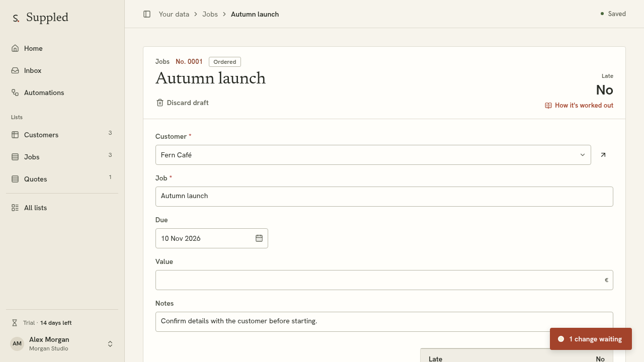
Task: Click the Quotes list icon
Action: tap(15, 179)
